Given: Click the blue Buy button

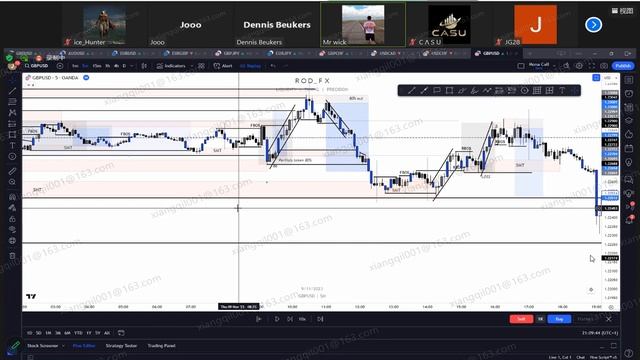Looking at the screenshot, I should (x=559, y=319).
